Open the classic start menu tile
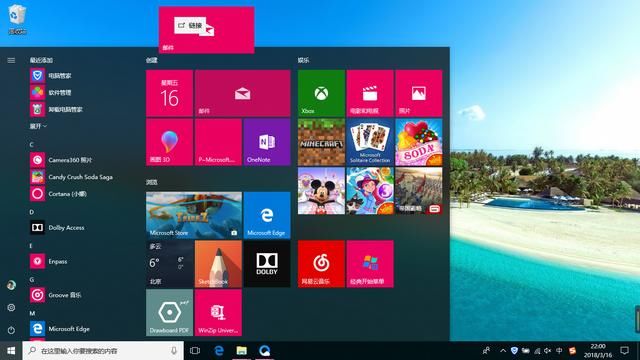The height and width of the screenshot is (360, 640). (x=370, y=264)
